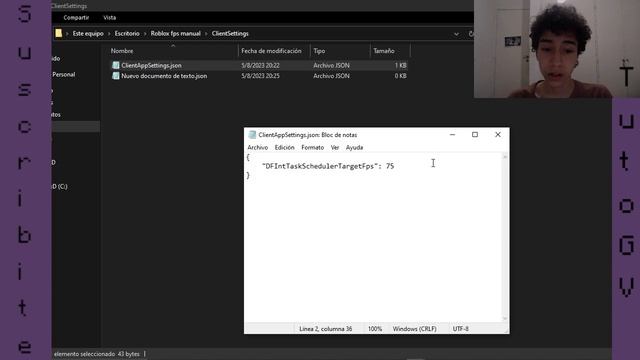Click the folder icon in the address bar
This screenshot has width=640, height=360.
(59, 33)
